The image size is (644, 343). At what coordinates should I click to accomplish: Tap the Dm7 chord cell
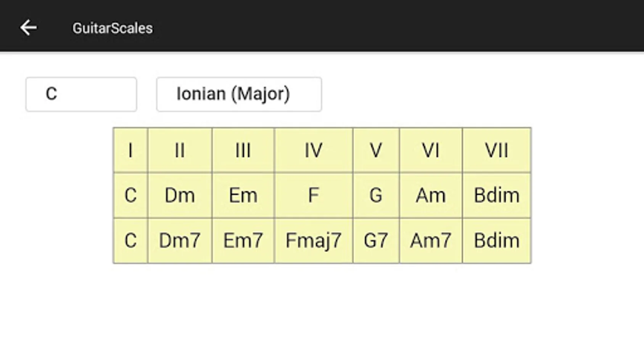point(180,241)
